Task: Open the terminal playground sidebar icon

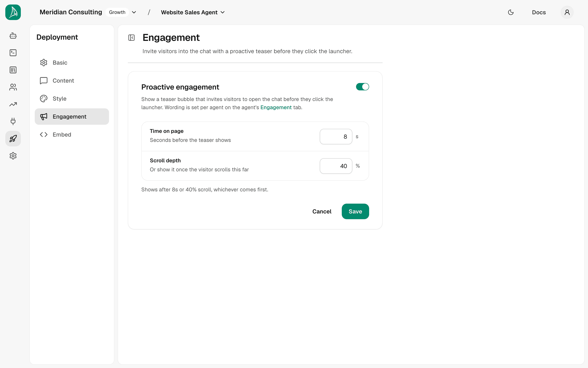Action: tap(13, 53)
